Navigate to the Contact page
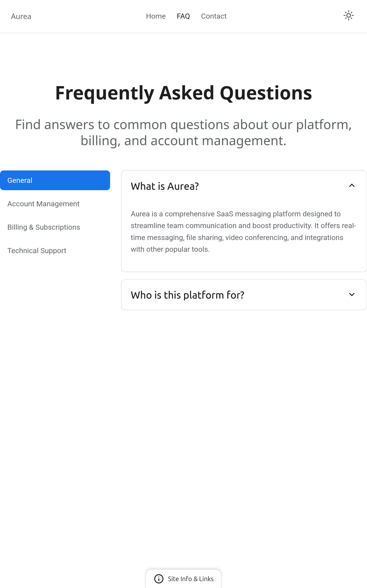The width and height of the screenshot is (367, 588). coord(213,16)
